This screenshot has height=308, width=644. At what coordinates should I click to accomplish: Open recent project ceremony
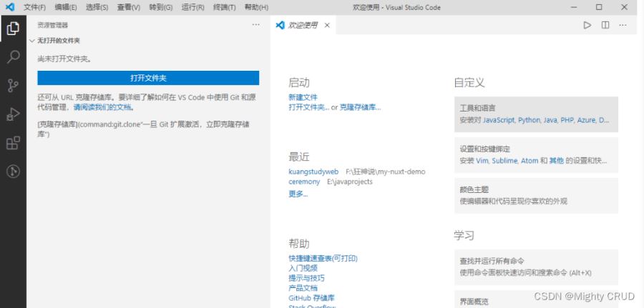[x=304, y=182]
